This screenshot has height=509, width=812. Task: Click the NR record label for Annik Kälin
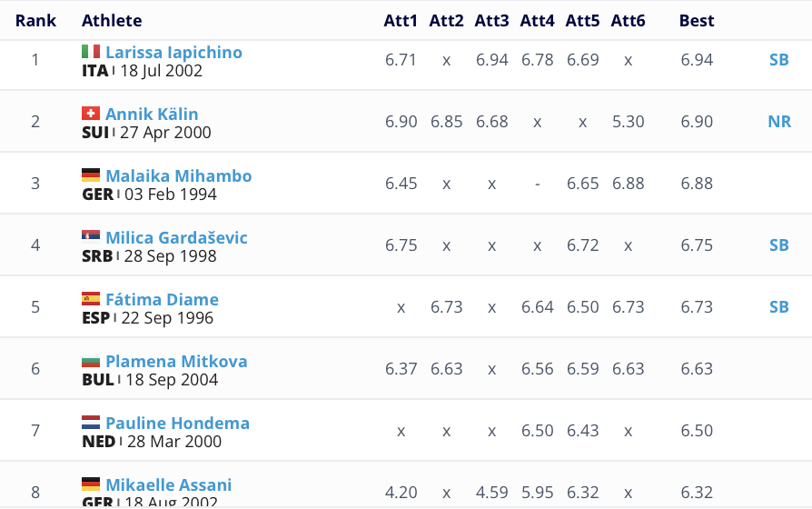coord(779,122)
